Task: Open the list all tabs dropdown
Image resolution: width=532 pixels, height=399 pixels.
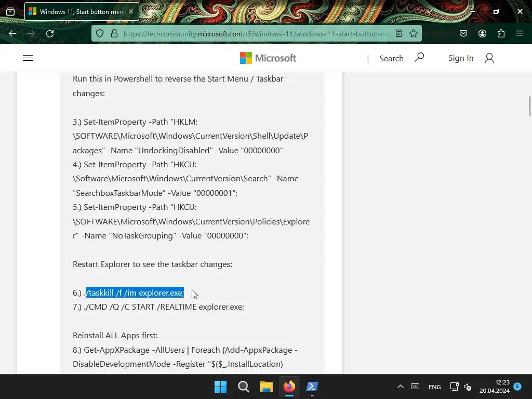Action: click(x=429, y=11)
